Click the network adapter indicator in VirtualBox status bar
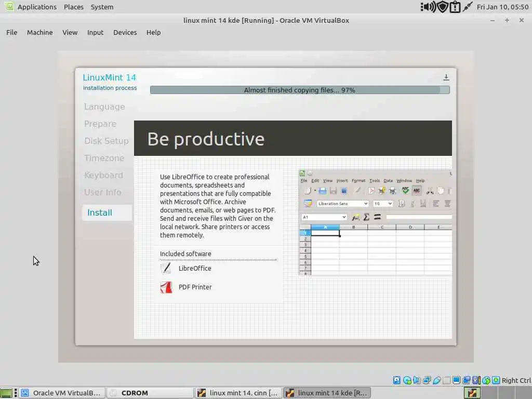This screenshot has height=399, width=532. 427,380
